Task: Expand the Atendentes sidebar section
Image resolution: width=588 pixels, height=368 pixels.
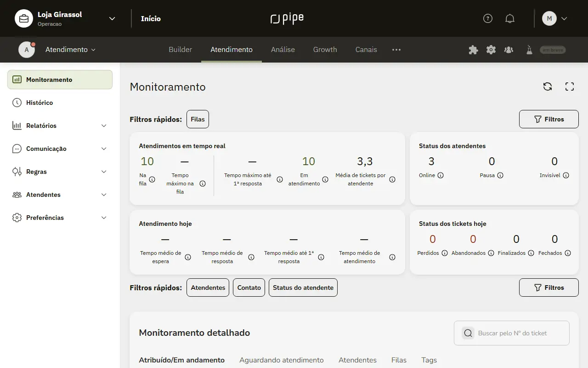Action: [x=104, y=195]
